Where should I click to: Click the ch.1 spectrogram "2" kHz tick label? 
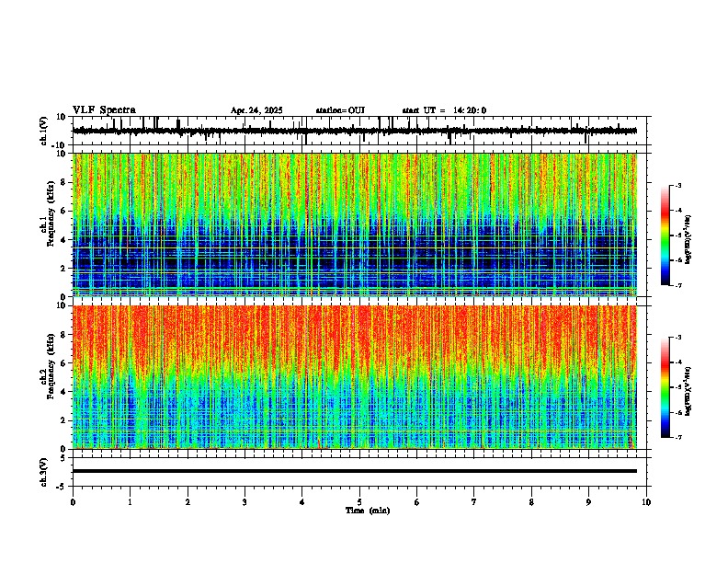point(63,269)
